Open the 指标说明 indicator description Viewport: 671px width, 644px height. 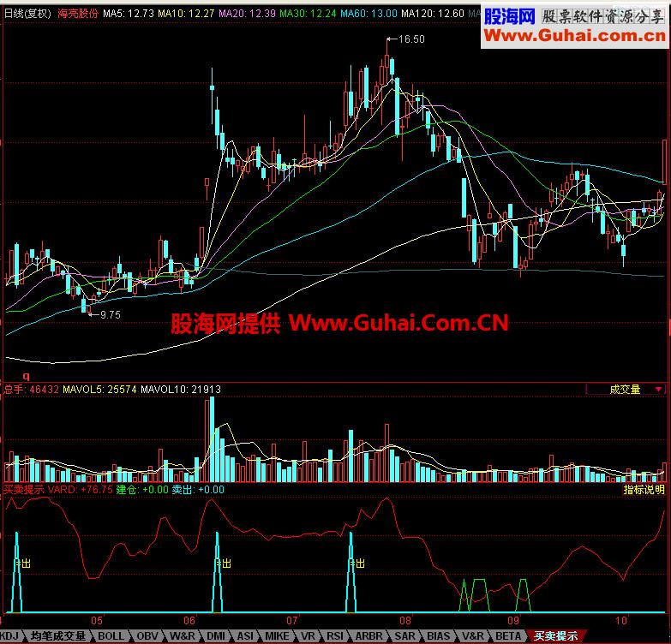(644, 490)
